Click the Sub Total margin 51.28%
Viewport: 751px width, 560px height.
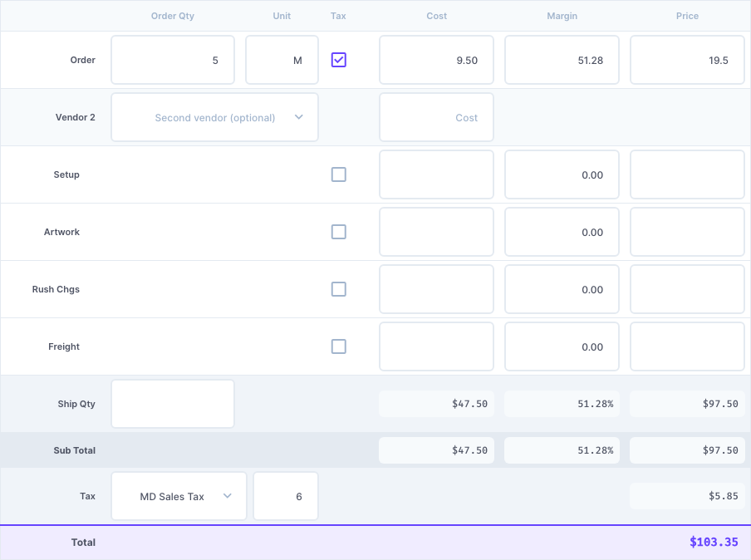click(x=562, y=450)
